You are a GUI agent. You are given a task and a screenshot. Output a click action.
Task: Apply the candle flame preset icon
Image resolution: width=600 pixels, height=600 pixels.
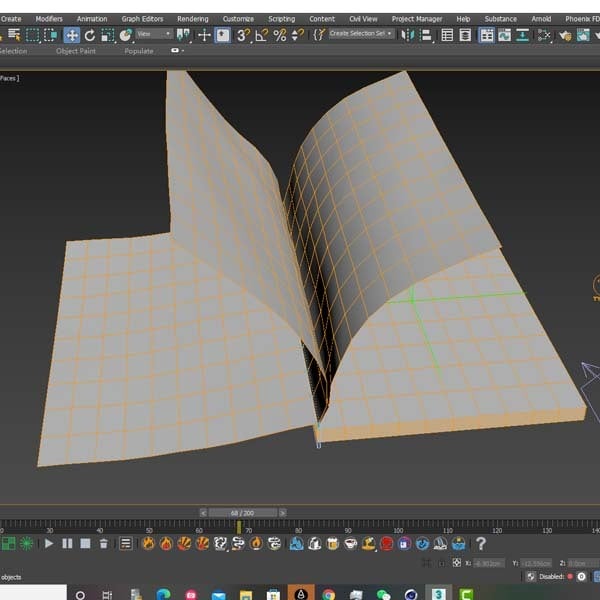pos(256,543)
